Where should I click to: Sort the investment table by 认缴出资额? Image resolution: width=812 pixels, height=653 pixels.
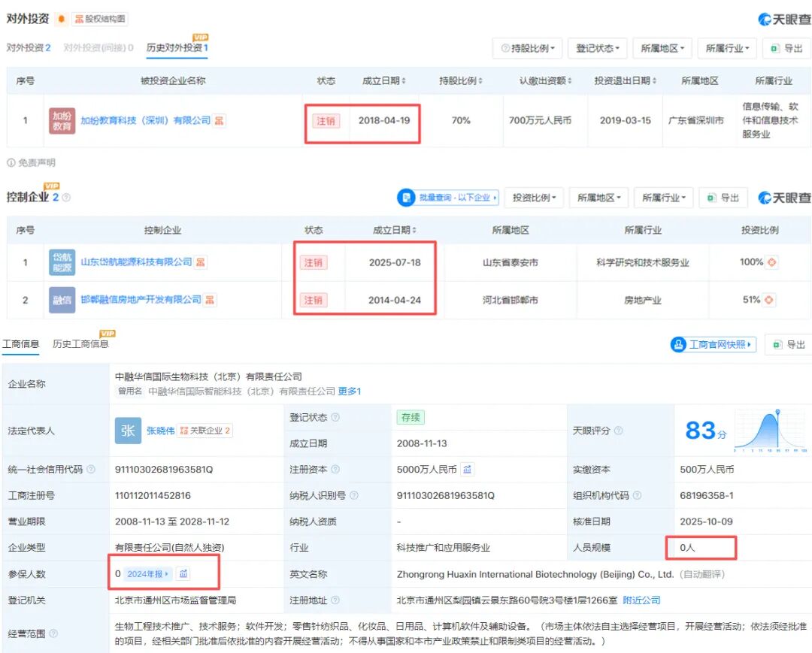[546, 81]
